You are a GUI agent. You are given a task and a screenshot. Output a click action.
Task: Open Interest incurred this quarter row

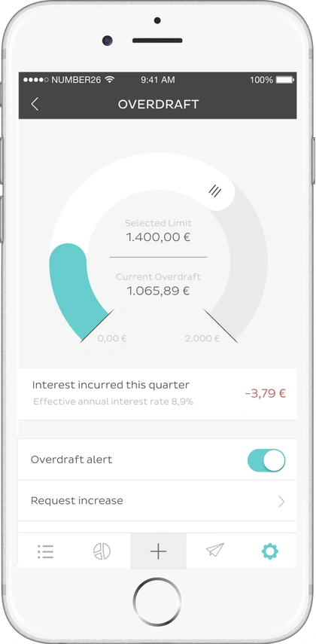tap(157, 394)
